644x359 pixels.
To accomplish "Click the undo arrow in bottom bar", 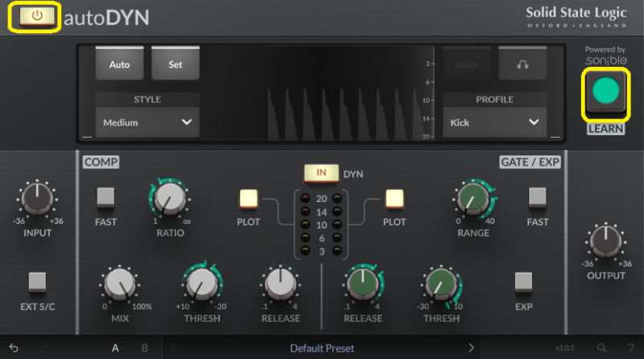I will (14, 348).
